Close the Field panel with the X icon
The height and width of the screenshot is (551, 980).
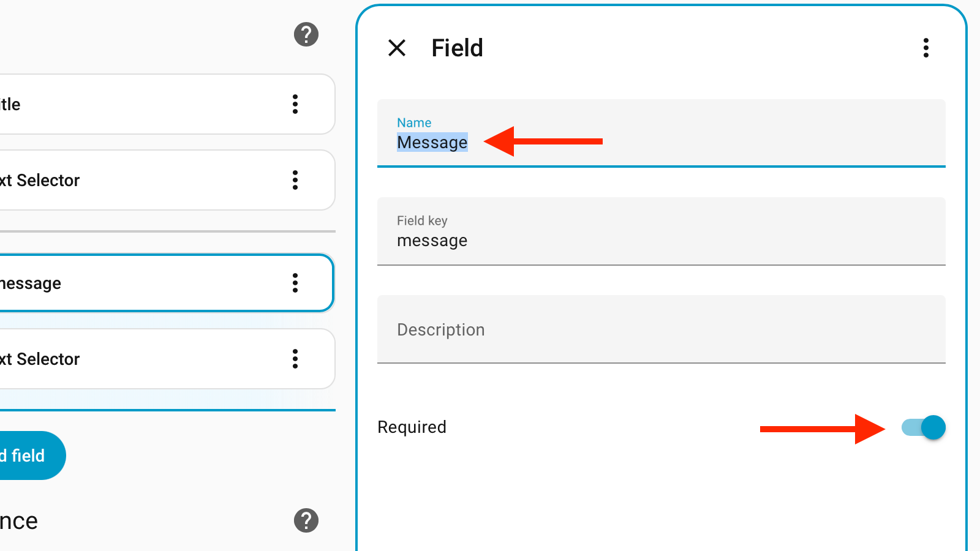[397, 48]
